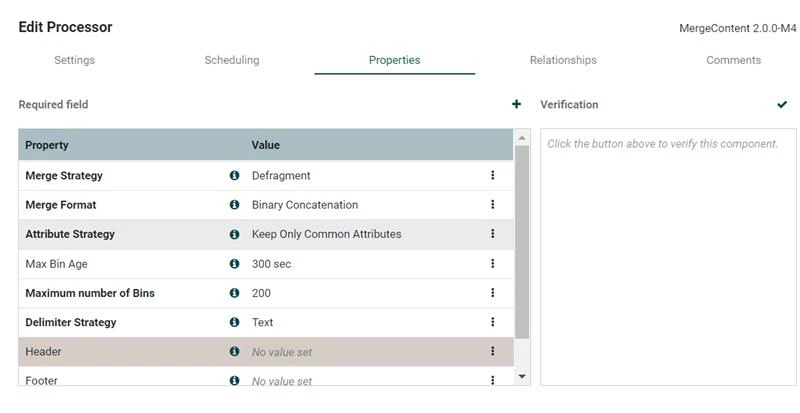800x413 pixels.
Task: Switch to the Settings tab
Action: pyautogui.click(x=74, y=60)
